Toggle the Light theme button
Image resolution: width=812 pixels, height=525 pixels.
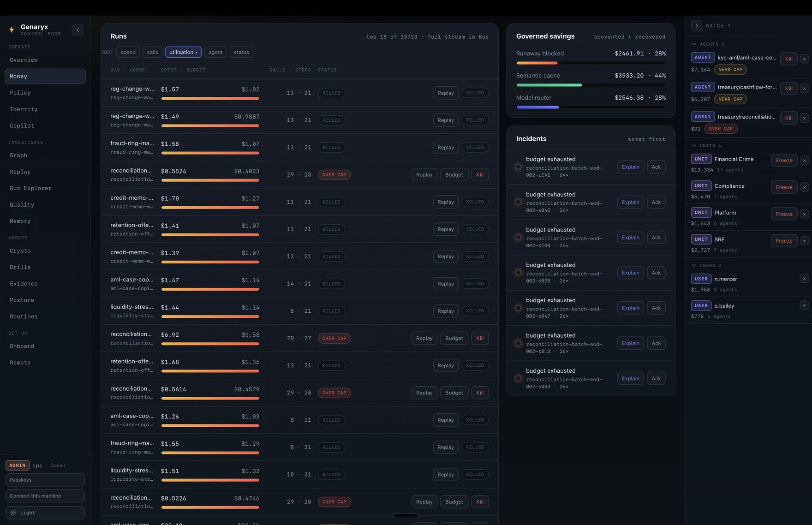pyautogui.click(x=45, y=513)
